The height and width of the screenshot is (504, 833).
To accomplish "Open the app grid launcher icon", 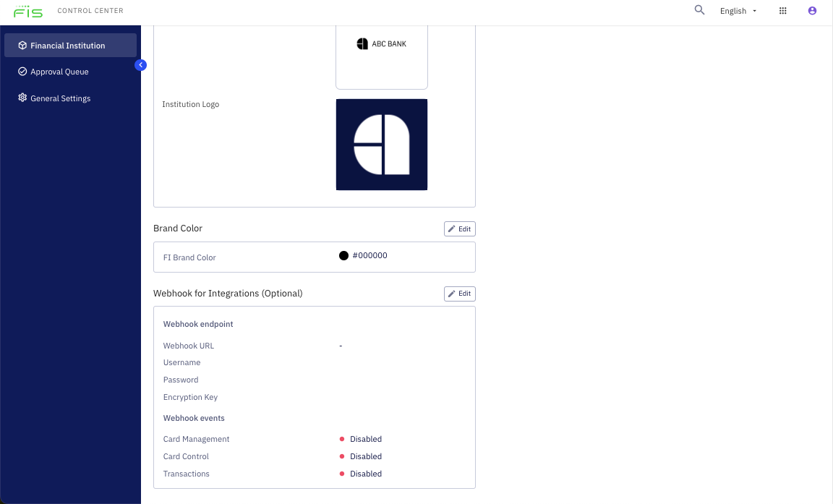I will pyautogui.click(x=783, y=10).
